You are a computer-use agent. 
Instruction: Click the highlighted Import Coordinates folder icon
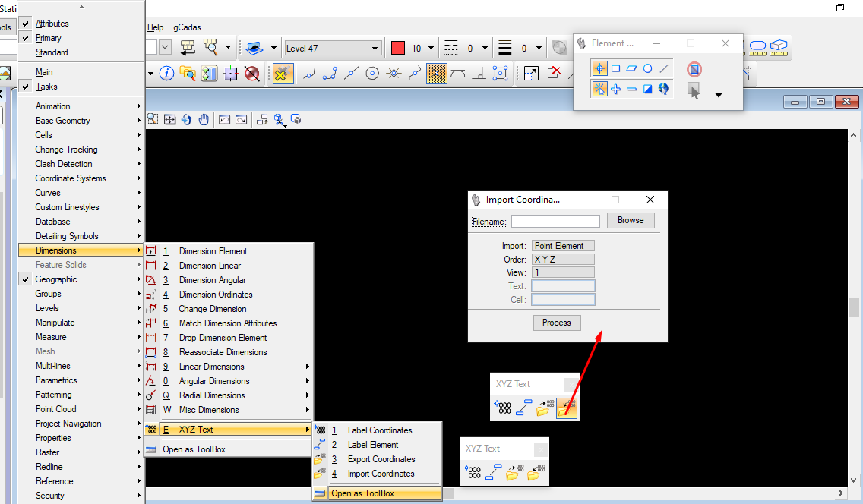[567, 408]
